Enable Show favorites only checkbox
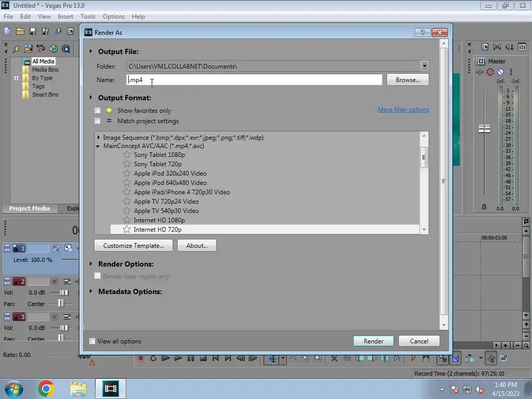Viewport: 532px width, 399px height. point(97,110)
